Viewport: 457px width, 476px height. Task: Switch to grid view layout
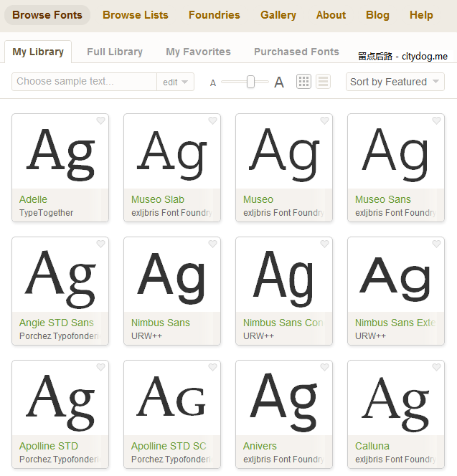[303, 81]
